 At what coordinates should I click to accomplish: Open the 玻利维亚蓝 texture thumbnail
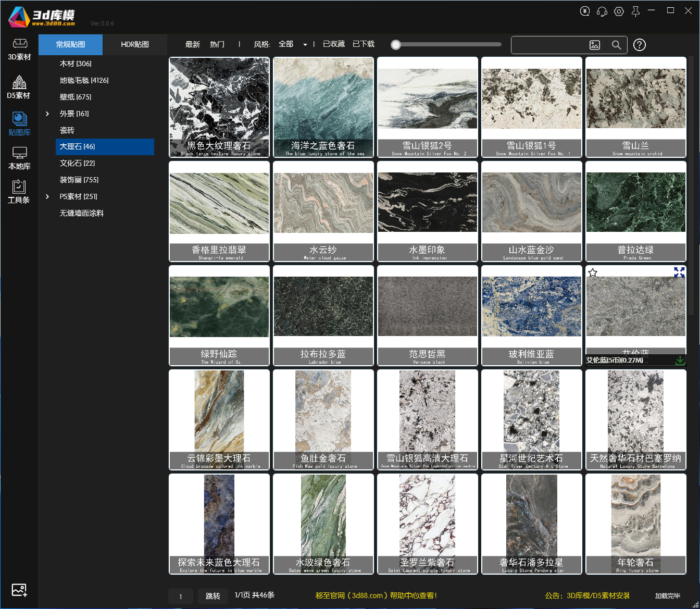532,316
